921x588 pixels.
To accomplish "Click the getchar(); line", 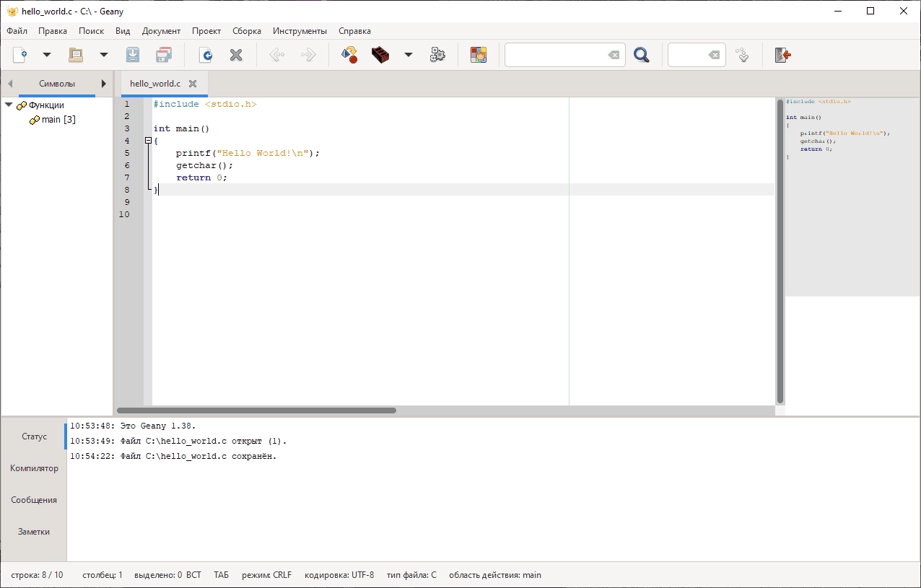I will (x=204, y=165).
